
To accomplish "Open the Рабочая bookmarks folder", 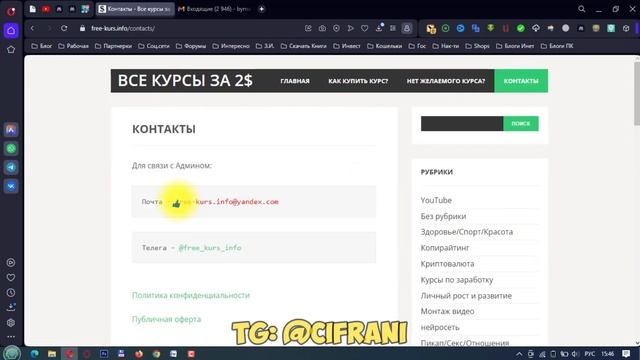I will click(x=73, y=46).
